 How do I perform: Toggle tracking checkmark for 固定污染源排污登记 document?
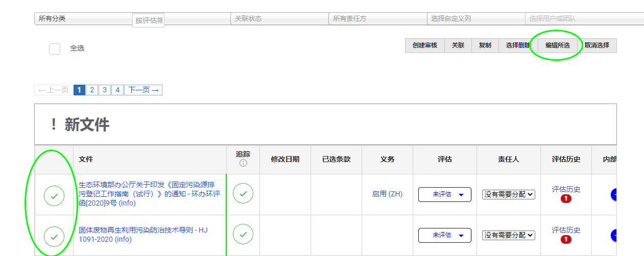(x=243, y=194)
